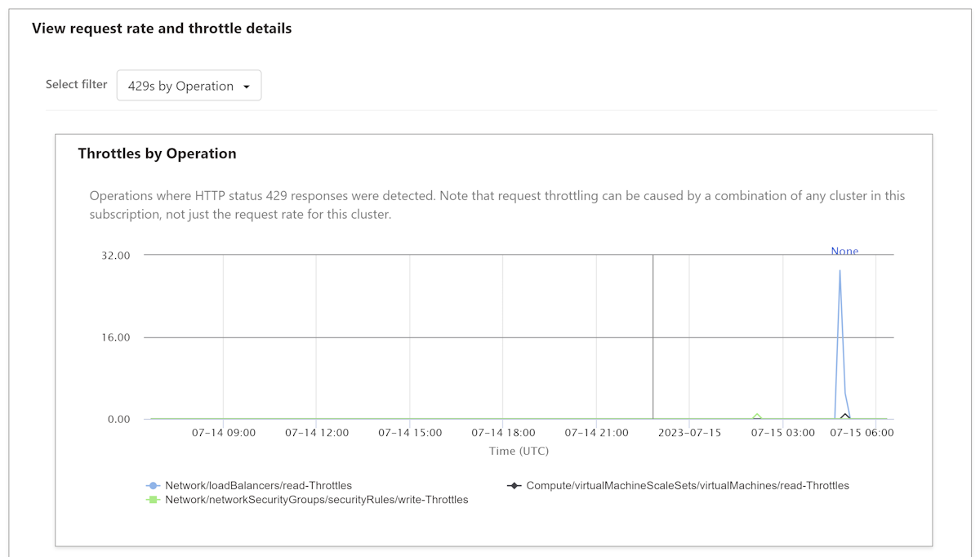The width and height of the screenshot is (980, 557).
Task: Select the 07-14 09:00 time axis label
Action: [x=223, y=433]
